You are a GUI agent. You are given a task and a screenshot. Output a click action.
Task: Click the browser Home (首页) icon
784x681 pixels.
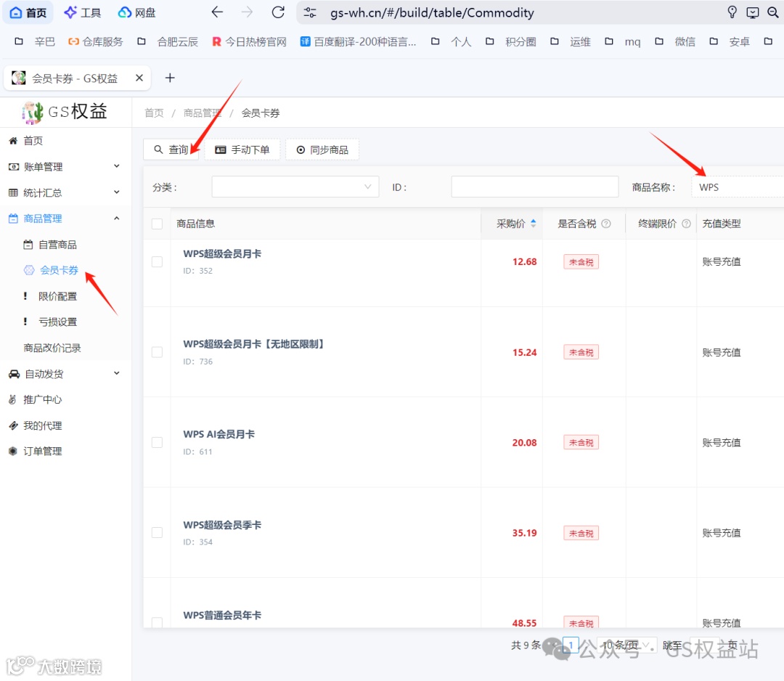coord(28,12)
